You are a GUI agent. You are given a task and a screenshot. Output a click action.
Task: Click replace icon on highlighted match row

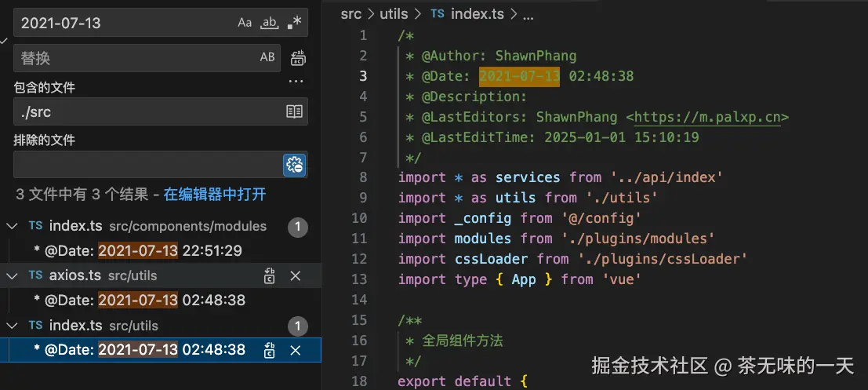click(x=270, y=350)
